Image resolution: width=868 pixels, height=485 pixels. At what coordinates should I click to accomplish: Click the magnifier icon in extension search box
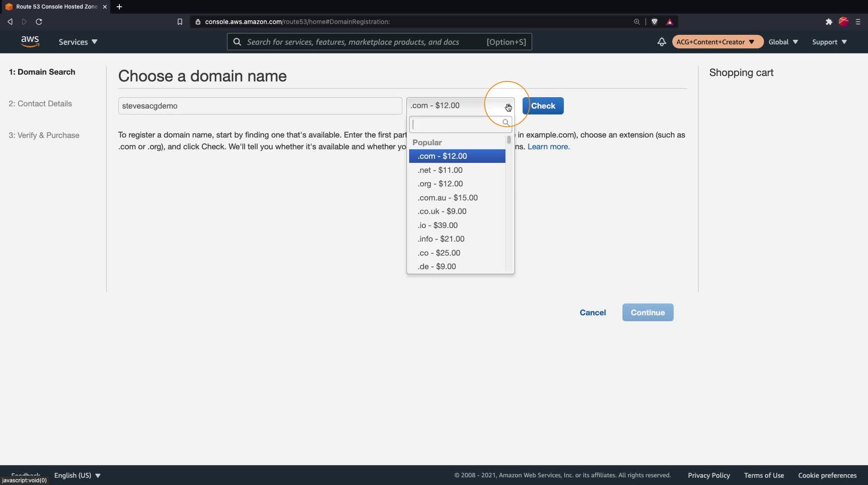pyautogui.click(x=506, y=123)
